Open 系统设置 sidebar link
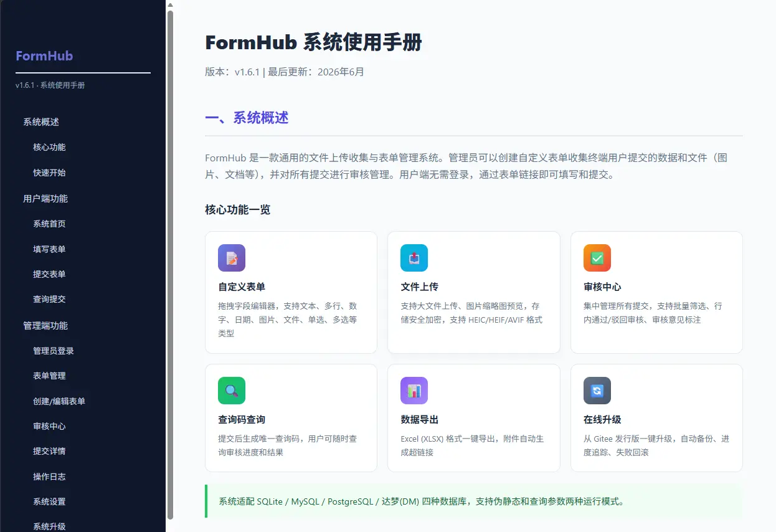This screenshot has width=776, height=532. [x=49, y=501]
